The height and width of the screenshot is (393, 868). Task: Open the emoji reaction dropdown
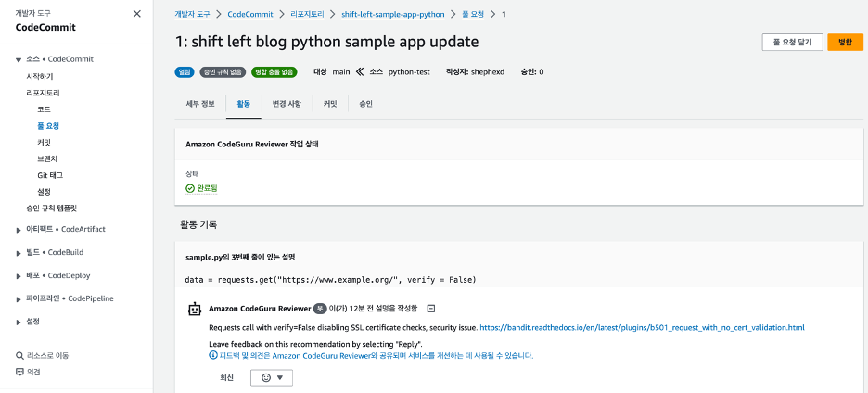(x=271, y=377)
